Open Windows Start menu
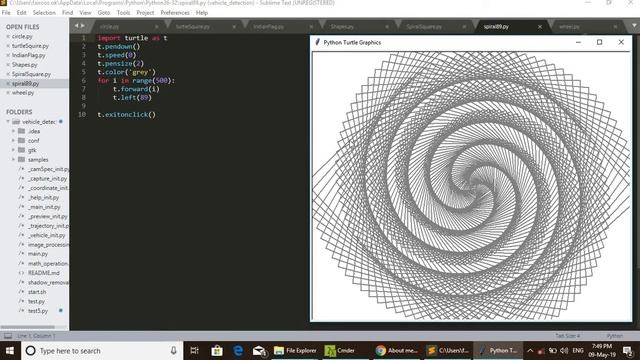This screenshot has width=640, height=360. (10, 351)
